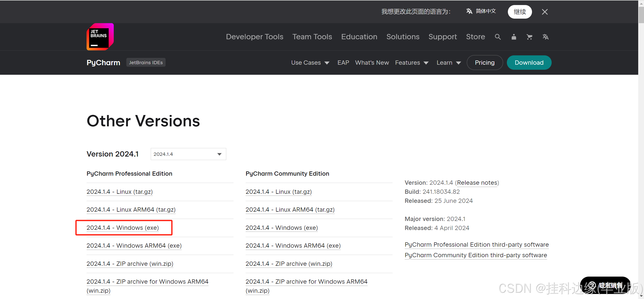Download Professional ZIP archive for Windows ARM64
The image size is (644, 299).
click(147, 286)
